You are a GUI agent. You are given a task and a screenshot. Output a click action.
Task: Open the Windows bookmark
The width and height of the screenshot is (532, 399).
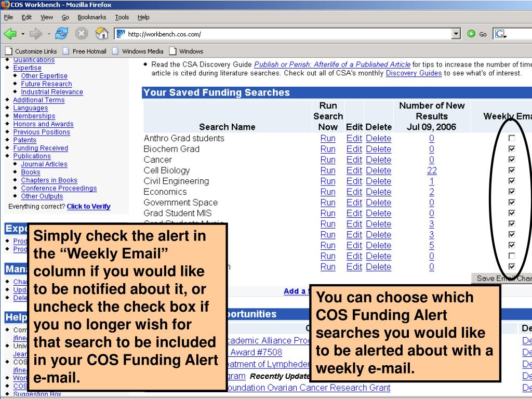pyautogui.click(x=187, y=51)
